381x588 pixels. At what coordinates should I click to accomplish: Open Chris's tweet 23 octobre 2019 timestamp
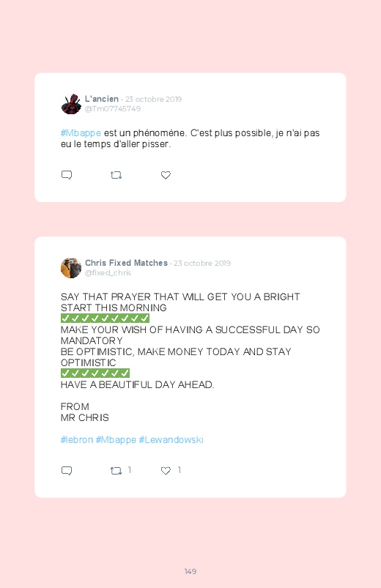tap(202, 264)
